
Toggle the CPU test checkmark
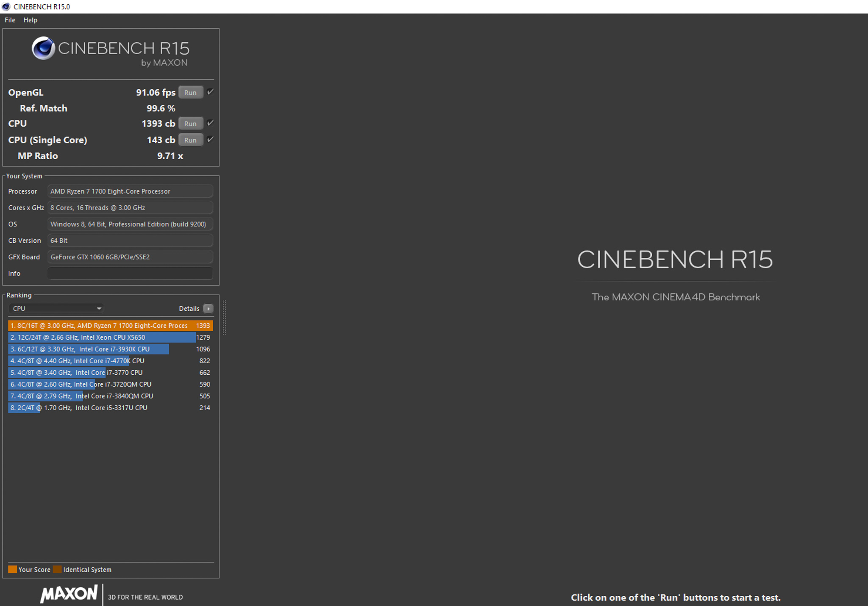[210, 123]
